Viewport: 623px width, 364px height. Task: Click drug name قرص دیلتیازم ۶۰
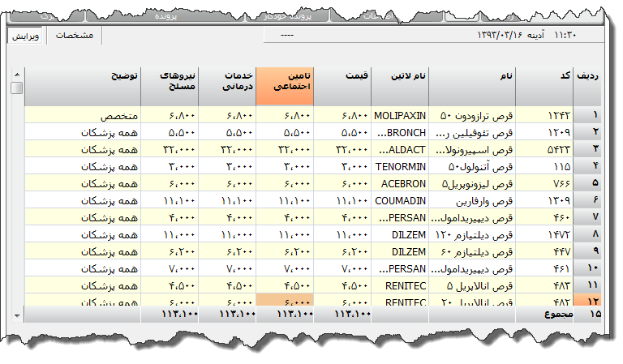tap(472, 252)
